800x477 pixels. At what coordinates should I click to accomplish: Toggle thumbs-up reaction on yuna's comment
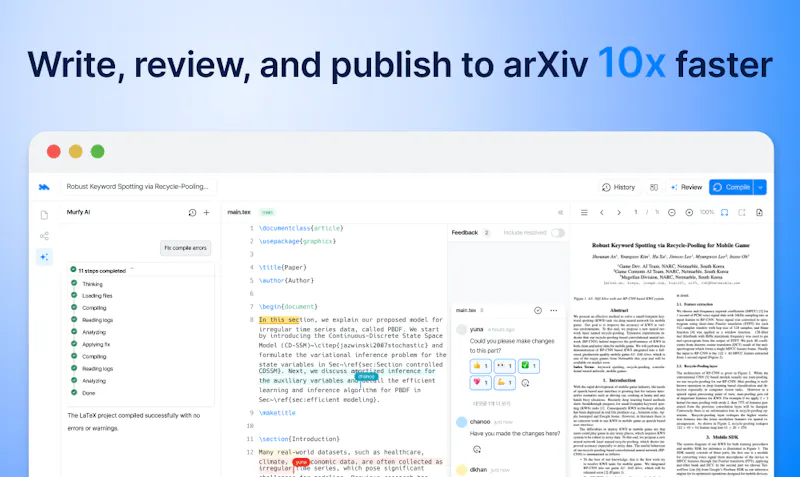click(480, 366)
